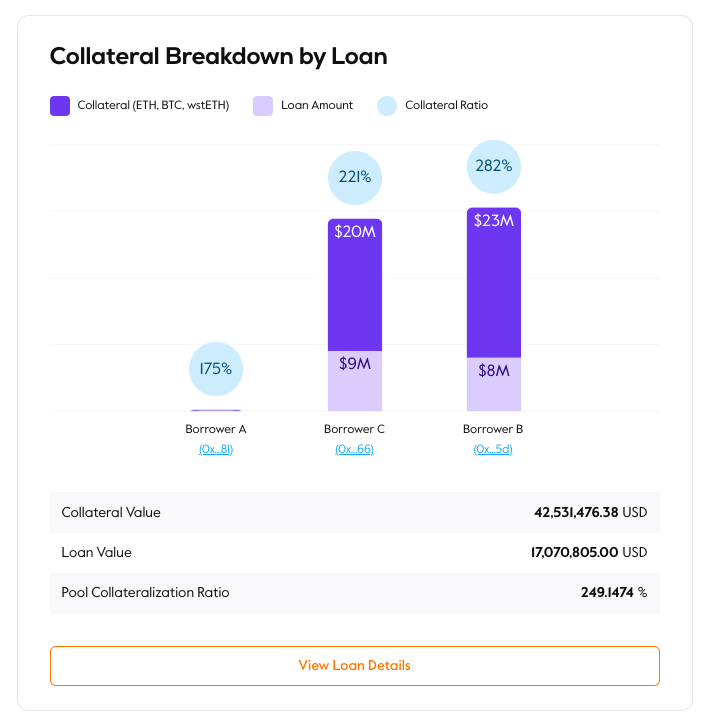Image resolution: width=710 pixels, height=723 pixels.
Task: Click the Borrower B bar label
Action: coord(493,429)
